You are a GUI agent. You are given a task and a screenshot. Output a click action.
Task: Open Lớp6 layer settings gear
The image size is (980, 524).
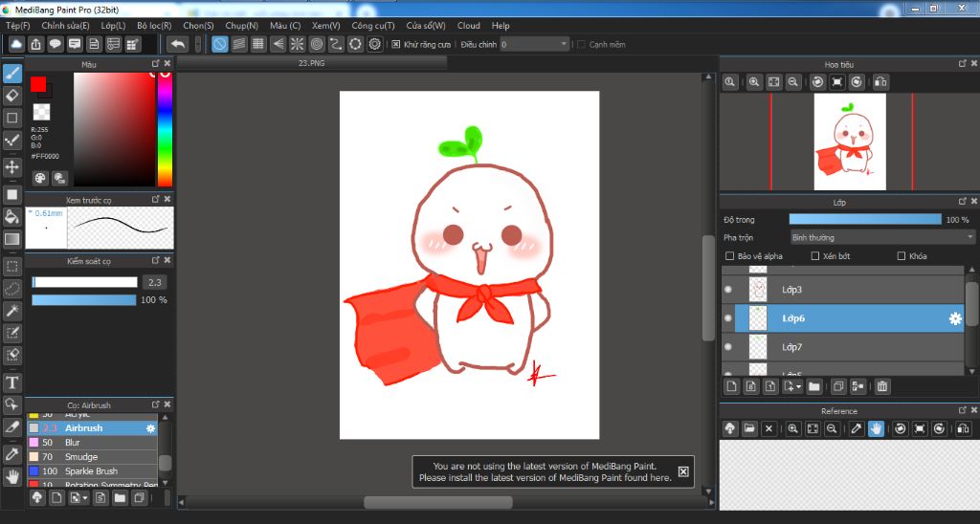[x=955, y=318]
